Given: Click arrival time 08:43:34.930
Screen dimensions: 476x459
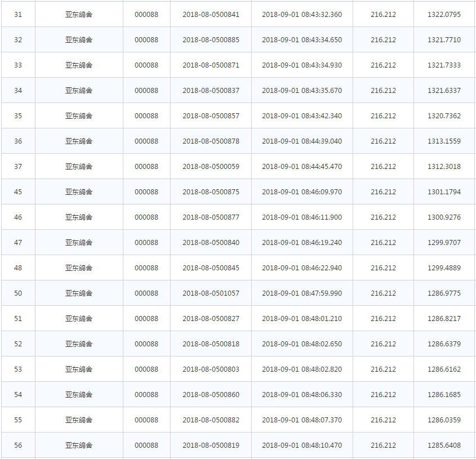Looking at the screenshot, I should coord(322,65).
